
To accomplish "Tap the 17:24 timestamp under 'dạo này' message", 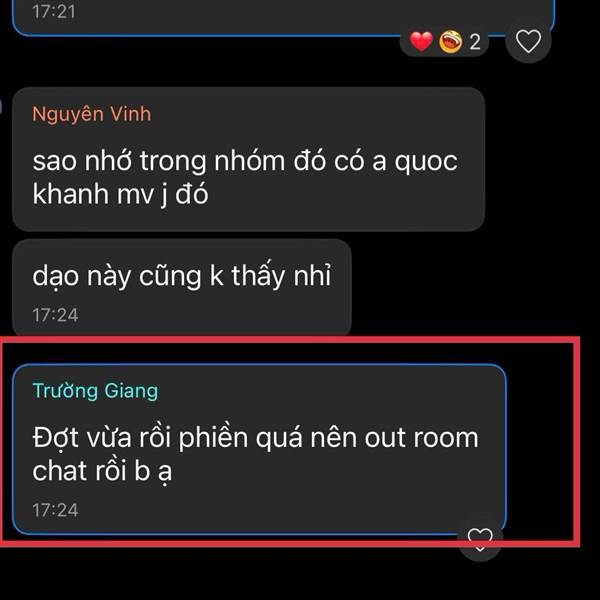I will [55, 315].
